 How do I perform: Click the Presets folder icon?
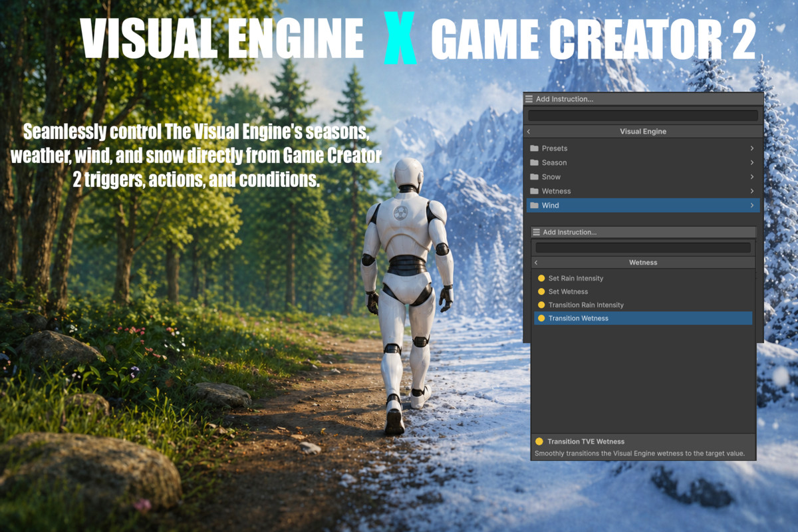pos(534,148)
